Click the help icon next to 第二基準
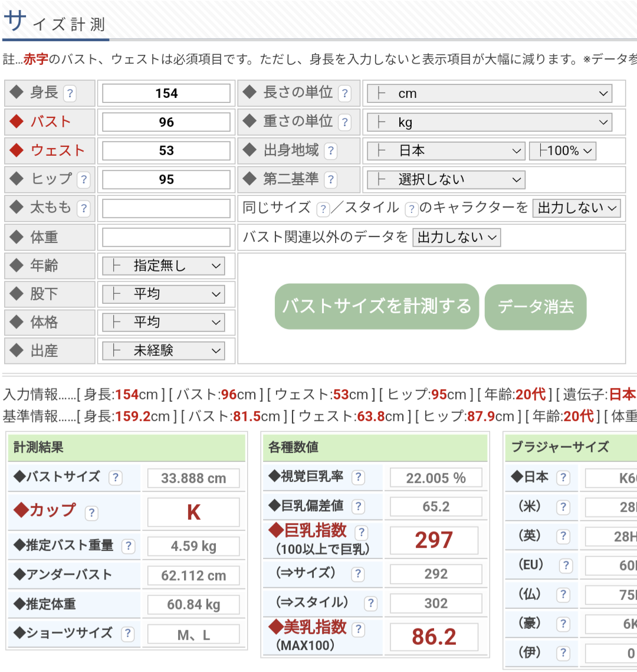 (x=331, y=179)
